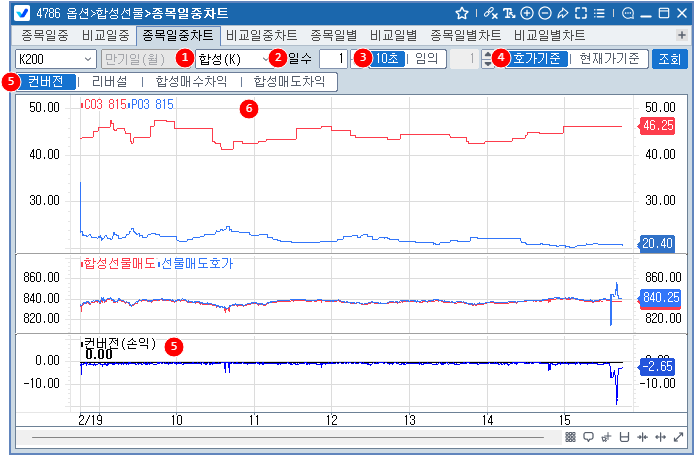
Task: Click the favorites star icon in title bar
Action: 462,14
